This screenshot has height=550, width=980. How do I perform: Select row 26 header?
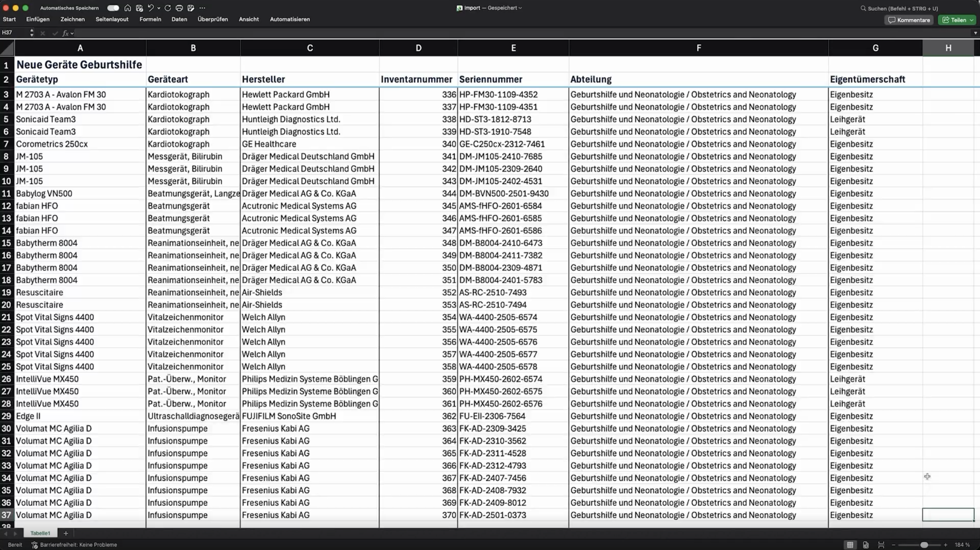(x=7, y=379)
